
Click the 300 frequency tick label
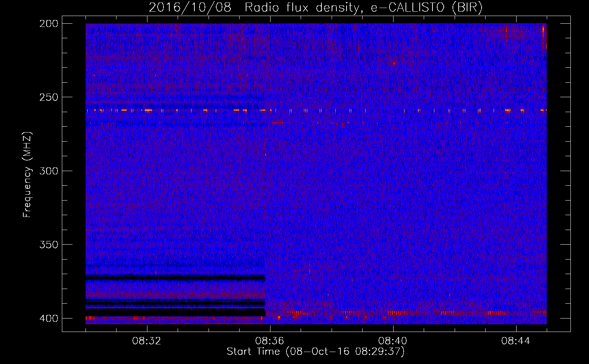click(x=48, y=171)
